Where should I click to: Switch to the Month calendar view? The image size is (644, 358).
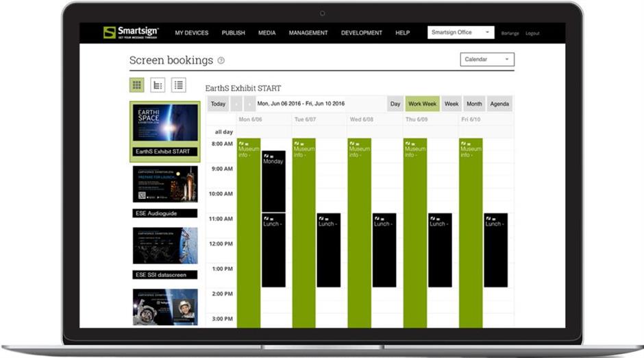tap(474, 104)
